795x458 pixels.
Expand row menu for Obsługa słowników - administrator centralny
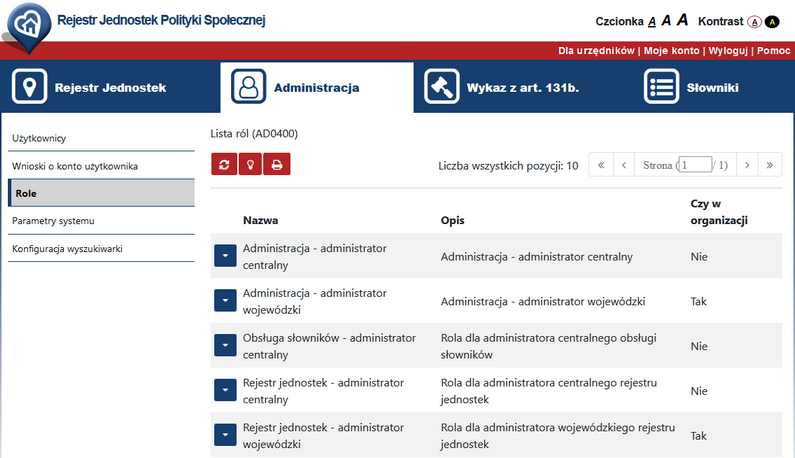pos(225,345)
